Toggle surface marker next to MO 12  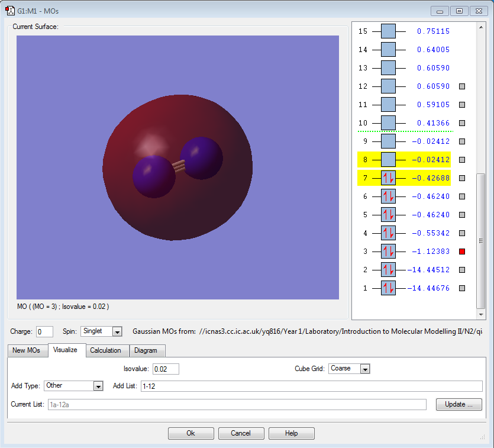463,86
